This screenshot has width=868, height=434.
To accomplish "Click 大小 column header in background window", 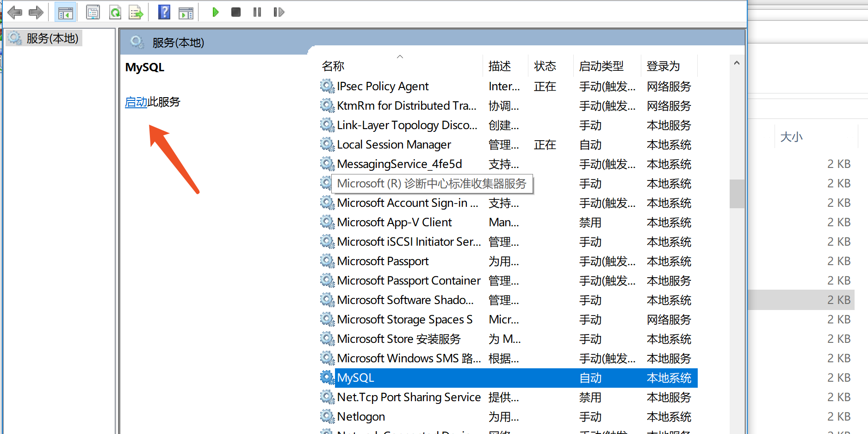I will pos(791,137).
